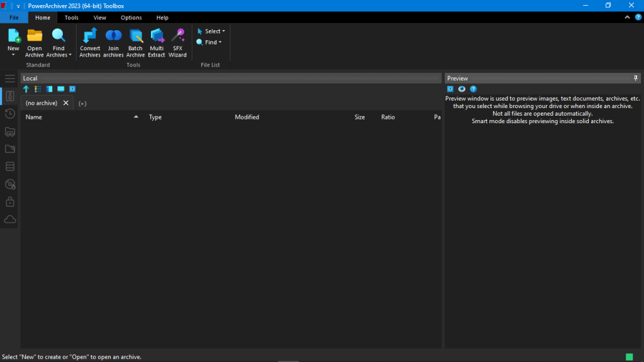Switch to the Tools ribbon tab
This screenshot has width=644, height=362.
tap(71, 17)
